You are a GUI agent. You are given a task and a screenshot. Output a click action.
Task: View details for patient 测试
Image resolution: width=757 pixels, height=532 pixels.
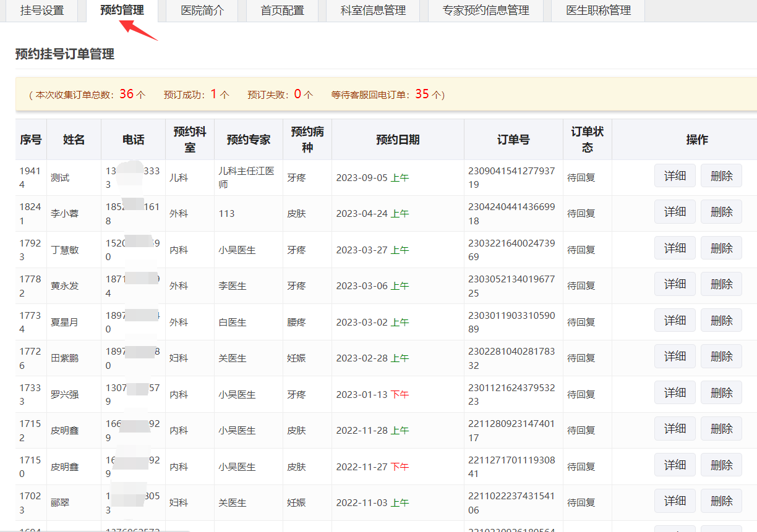[675, 175]
